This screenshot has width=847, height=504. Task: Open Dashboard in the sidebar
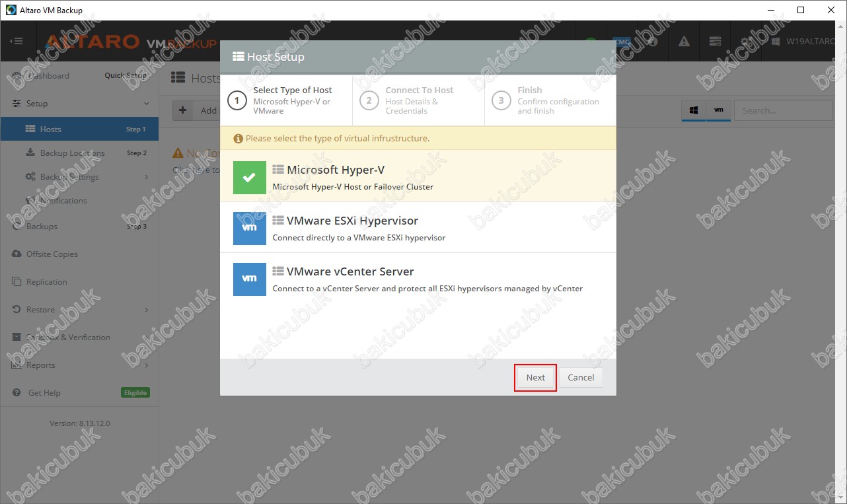[x=79, y=75]
